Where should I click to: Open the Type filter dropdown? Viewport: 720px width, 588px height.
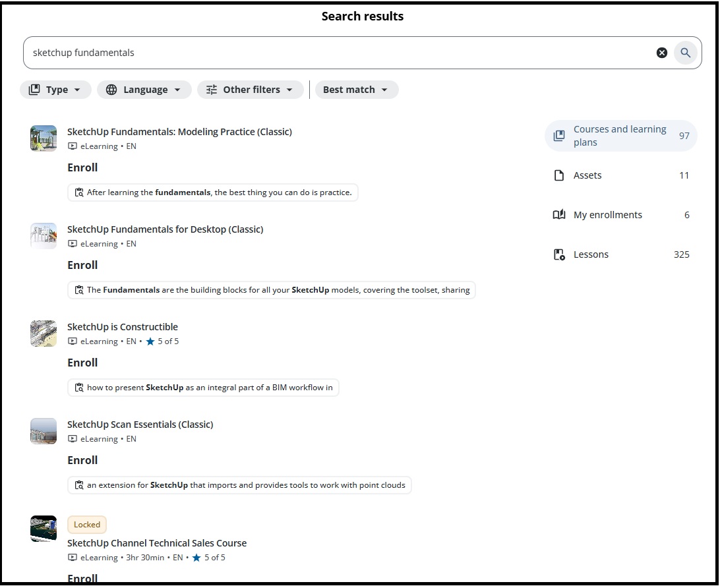[x=55, y=90]
